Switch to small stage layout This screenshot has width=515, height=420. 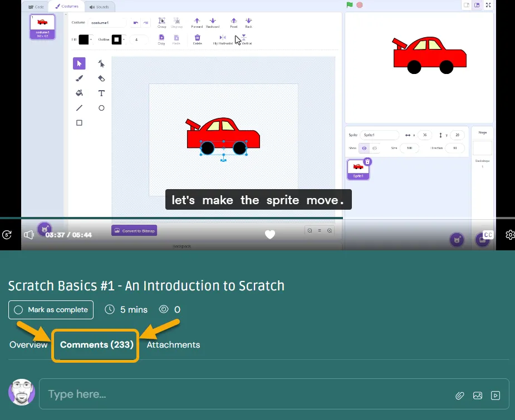tap(467, 5)
